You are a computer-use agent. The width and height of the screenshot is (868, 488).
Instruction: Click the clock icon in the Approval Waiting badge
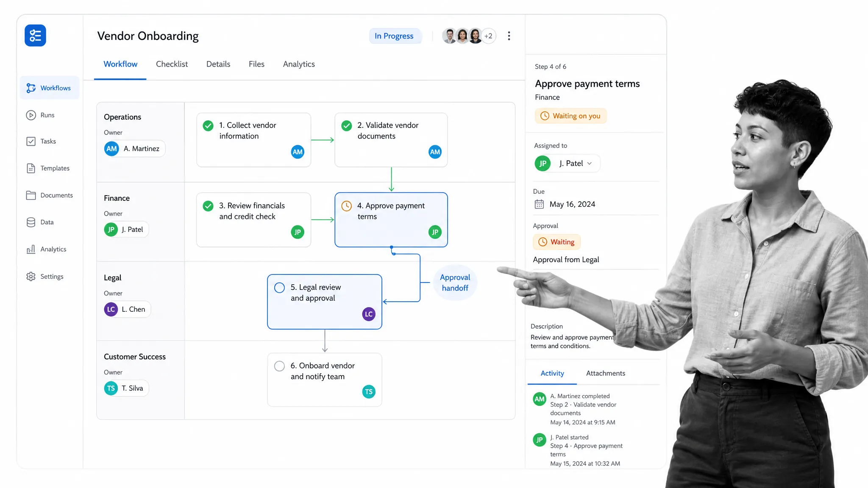tap(542, 242)
